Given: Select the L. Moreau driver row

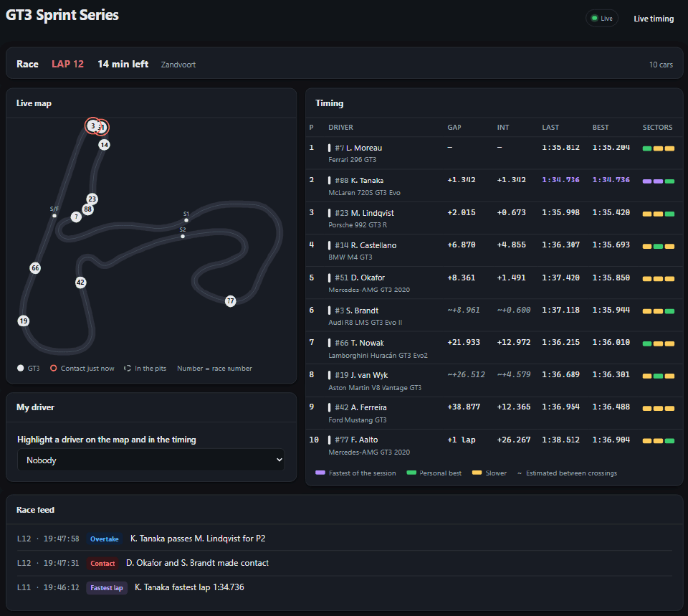Looking at the screenshot, I should pyautogui.click(x=493, y=153).
